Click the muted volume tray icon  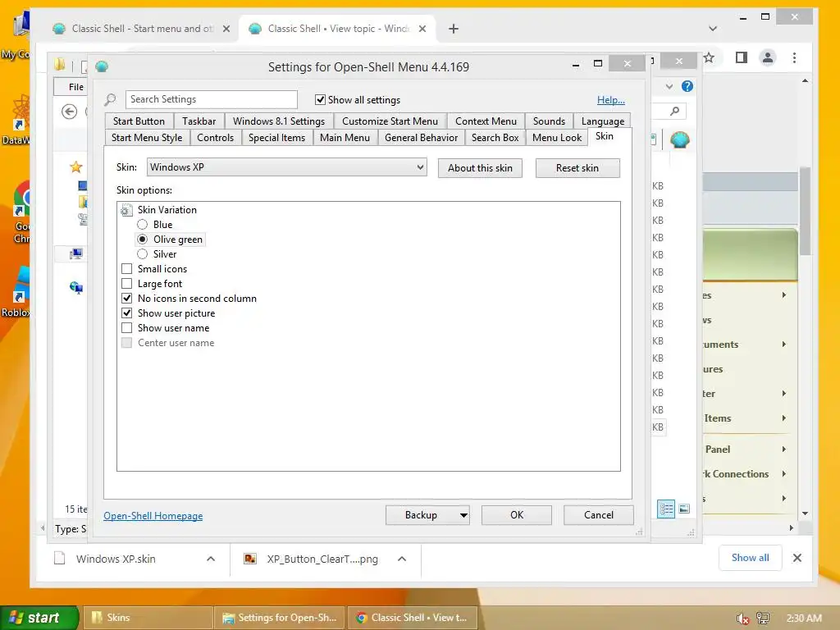[x=742, y=619]
